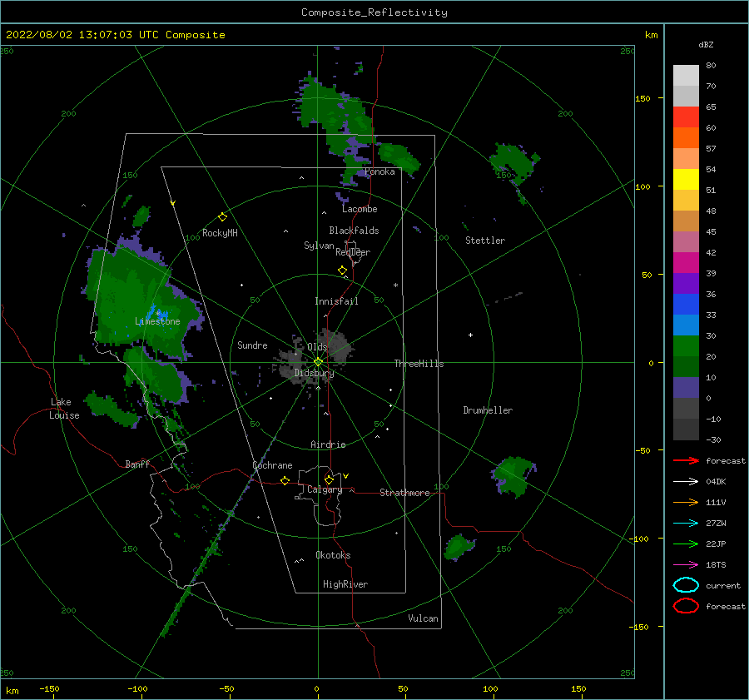This screenshot has width=749, height=700.
Task: Click the Olds label near radar center
Action: (317, 347)
